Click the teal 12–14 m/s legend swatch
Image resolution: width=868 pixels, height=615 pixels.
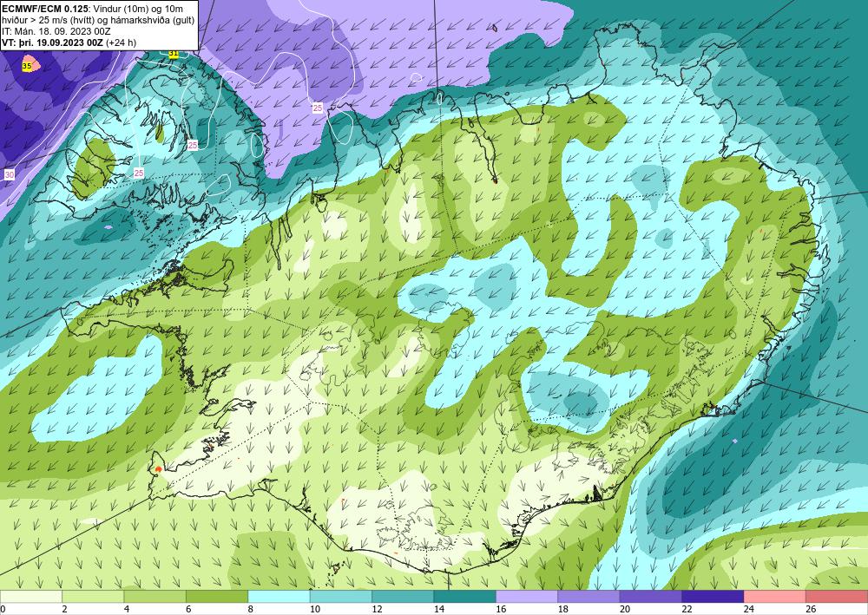tap(403, 596)
